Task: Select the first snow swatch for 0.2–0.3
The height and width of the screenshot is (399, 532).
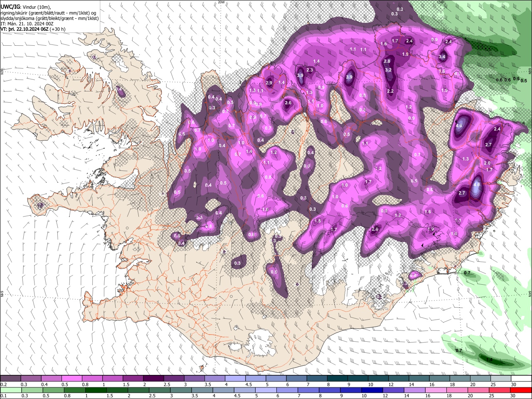Action: click(x=10, y=379)
